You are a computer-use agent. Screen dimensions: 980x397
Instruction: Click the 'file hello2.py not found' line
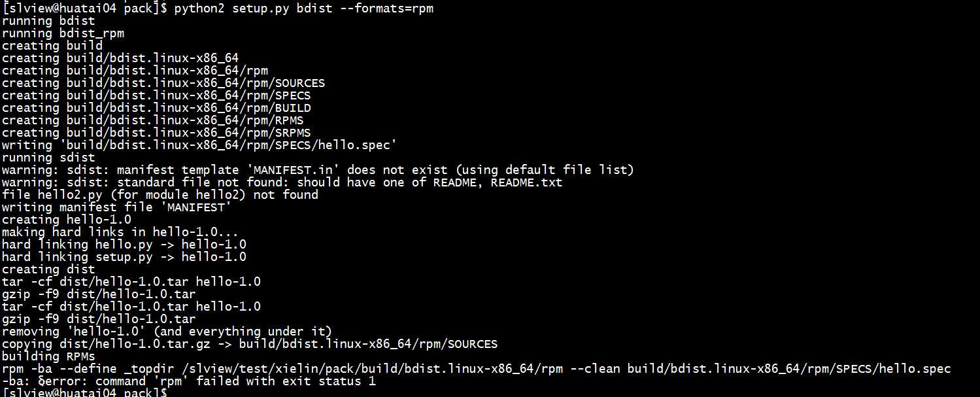coord(160,195)
